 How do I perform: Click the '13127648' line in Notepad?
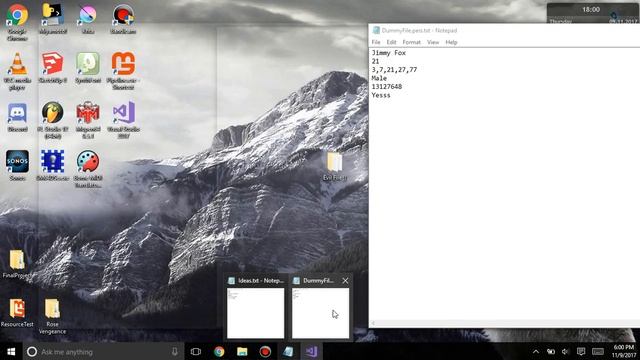click(387, 87)
